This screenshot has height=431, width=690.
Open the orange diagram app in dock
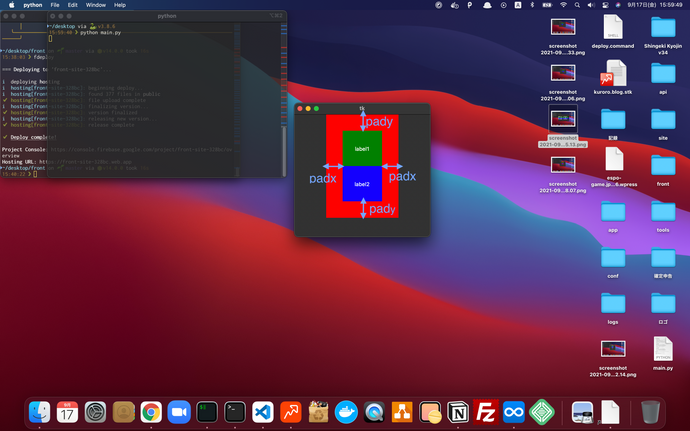[x=402, y=412]
